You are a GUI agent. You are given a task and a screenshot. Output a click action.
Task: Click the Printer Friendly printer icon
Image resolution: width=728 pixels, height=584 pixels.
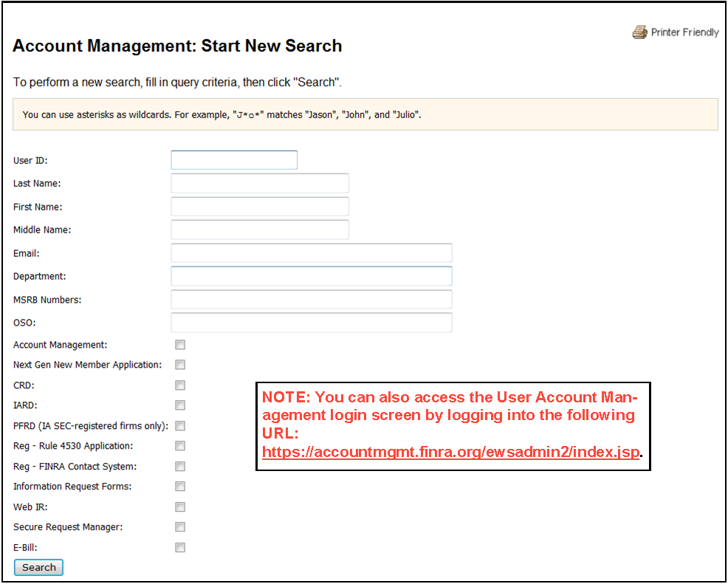(x=639, y=32)
